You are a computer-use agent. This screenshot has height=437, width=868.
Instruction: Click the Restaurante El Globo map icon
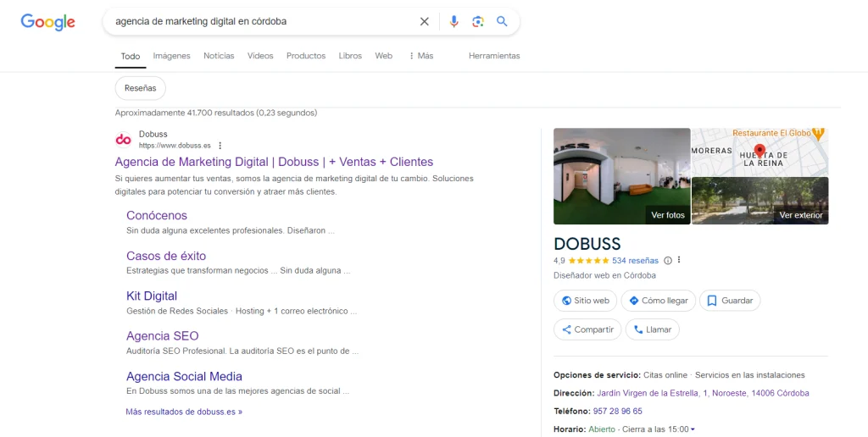pos(818,133)
